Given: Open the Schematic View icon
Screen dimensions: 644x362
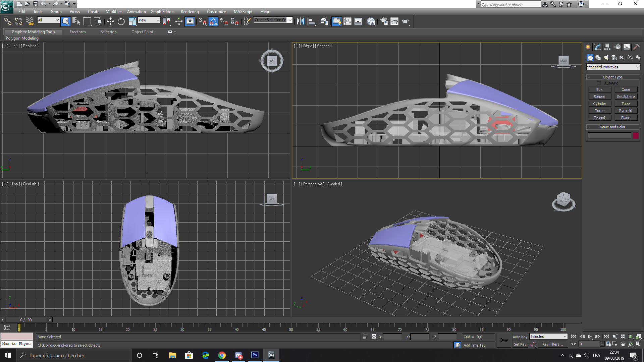Looking at the screenshot, I should pyautogui.click(x=358, y=21).
